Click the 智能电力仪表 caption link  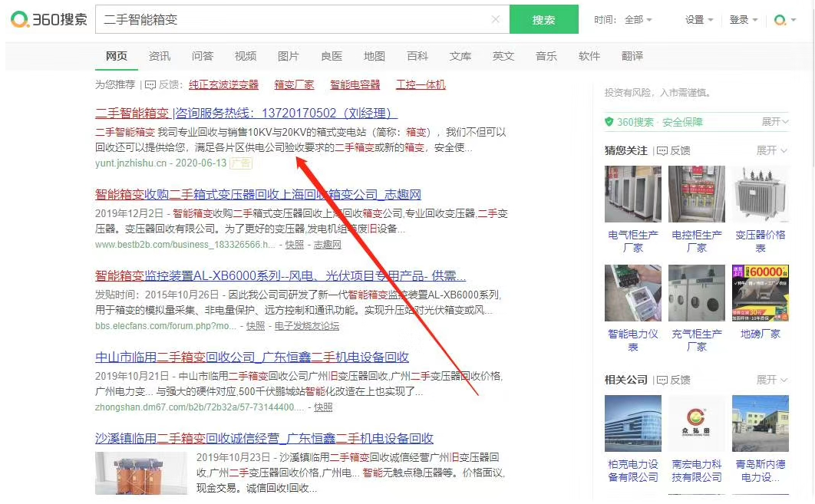point(633,341)
